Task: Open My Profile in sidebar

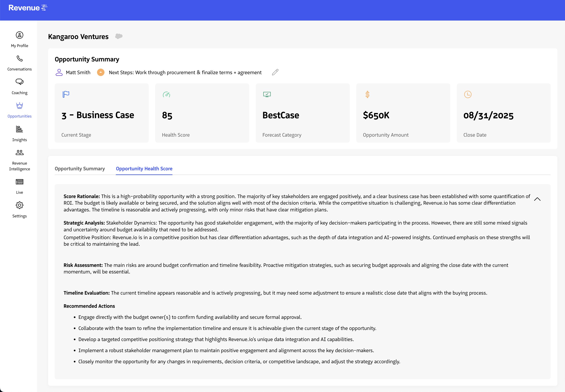Action: [x=19, y=39]
